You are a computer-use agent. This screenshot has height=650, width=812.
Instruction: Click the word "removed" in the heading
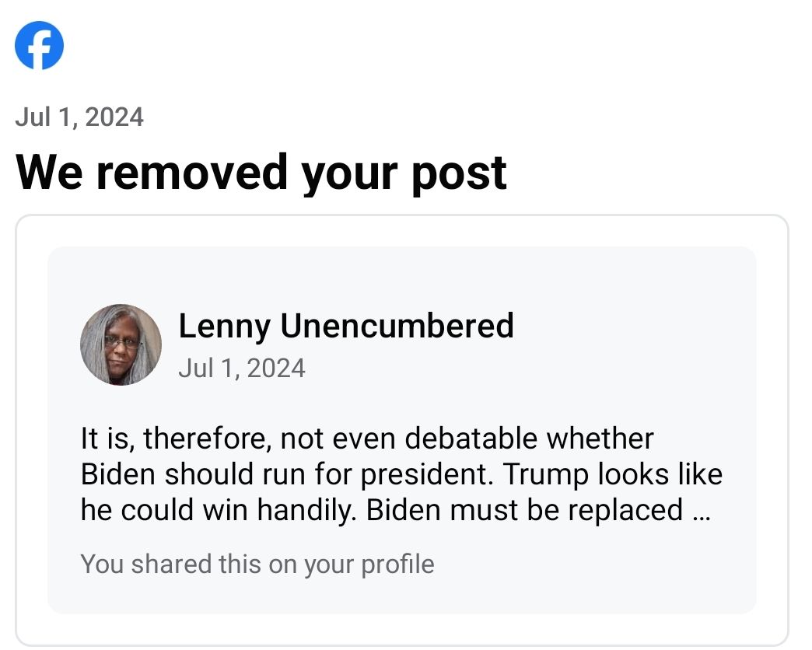[194, 172]
